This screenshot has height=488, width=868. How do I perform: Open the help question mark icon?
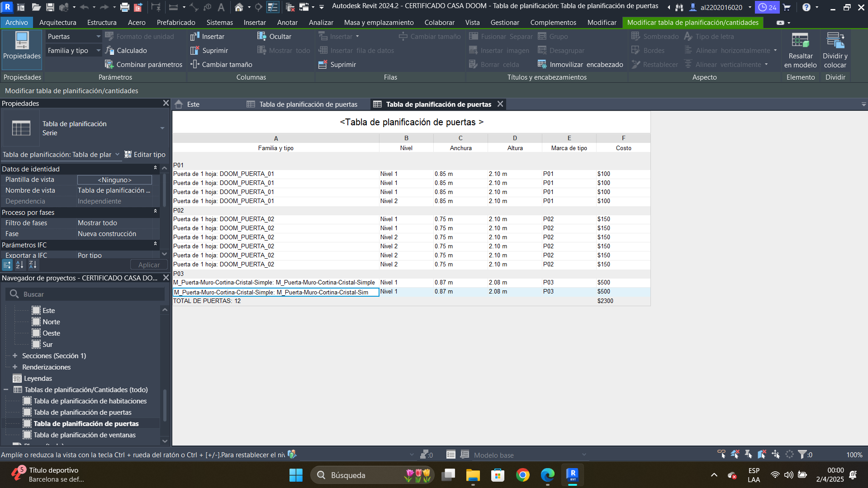(806, 7)
